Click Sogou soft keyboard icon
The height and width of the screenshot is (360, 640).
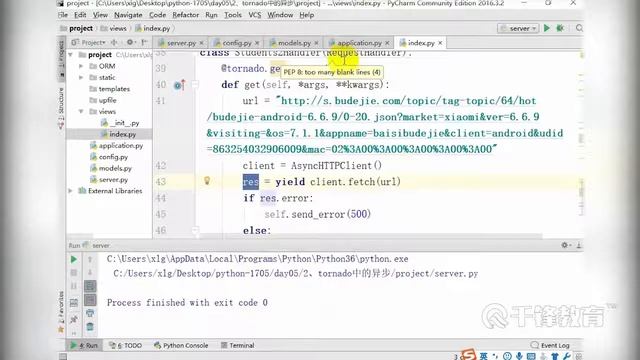(x=531, y=356)
